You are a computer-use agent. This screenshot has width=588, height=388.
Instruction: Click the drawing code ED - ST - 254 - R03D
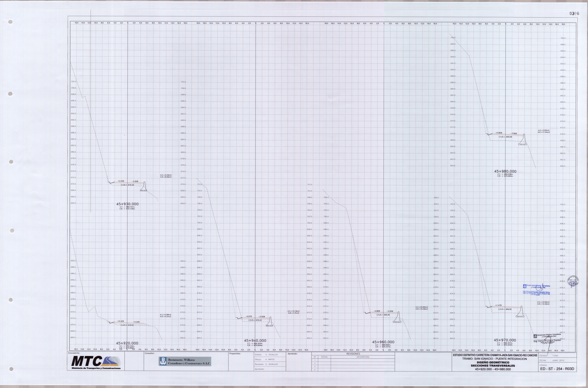point(557,369)
